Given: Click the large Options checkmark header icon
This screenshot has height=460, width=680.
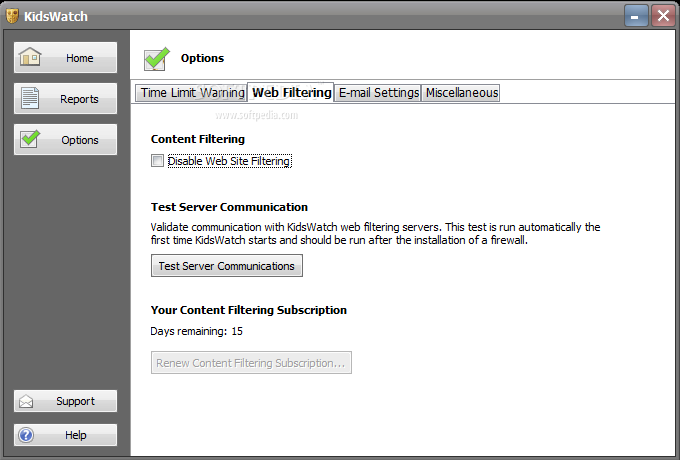Looking at the screenshot, I should coord(156,59).
